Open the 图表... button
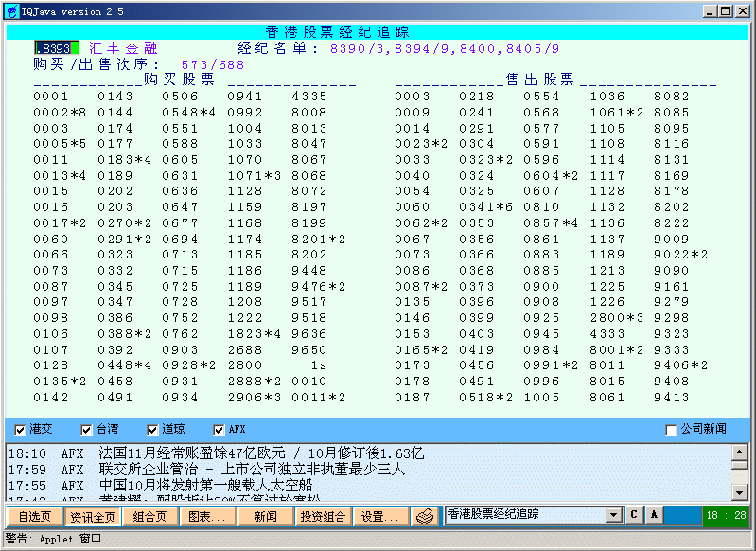The image size is (756, 551). click(207, 517)
